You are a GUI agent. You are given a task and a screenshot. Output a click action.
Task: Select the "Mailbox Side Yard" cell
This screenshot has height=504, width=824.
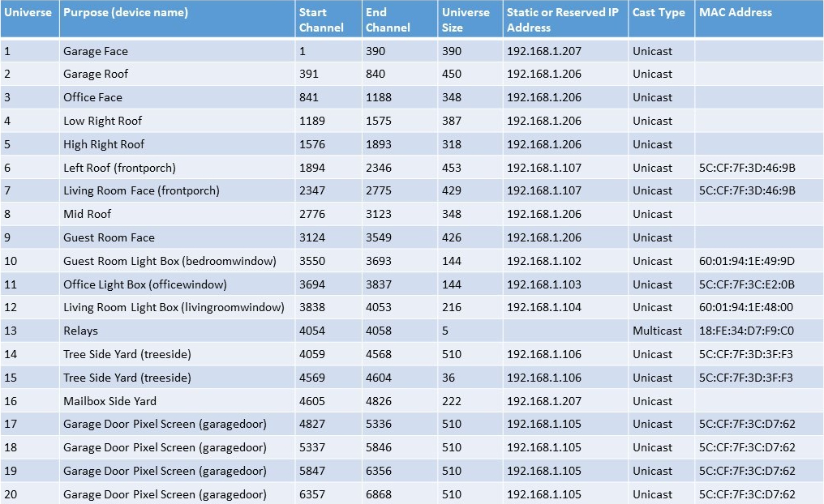point(110,401)
